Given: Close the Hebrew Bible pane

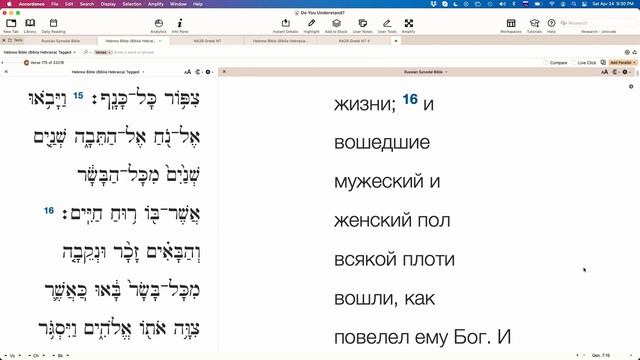Looking at the screenshot, I should coord(6,72).
